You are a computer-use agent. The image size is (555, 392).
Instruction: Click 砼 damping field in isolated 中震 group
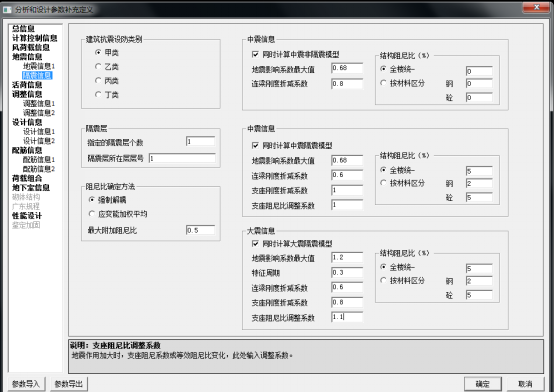[x=479, y=197]
